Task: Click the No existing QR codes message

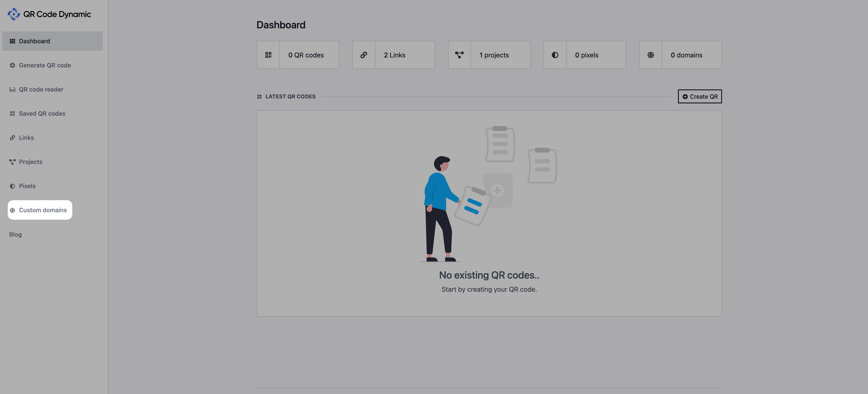Action: pos(489,275)
